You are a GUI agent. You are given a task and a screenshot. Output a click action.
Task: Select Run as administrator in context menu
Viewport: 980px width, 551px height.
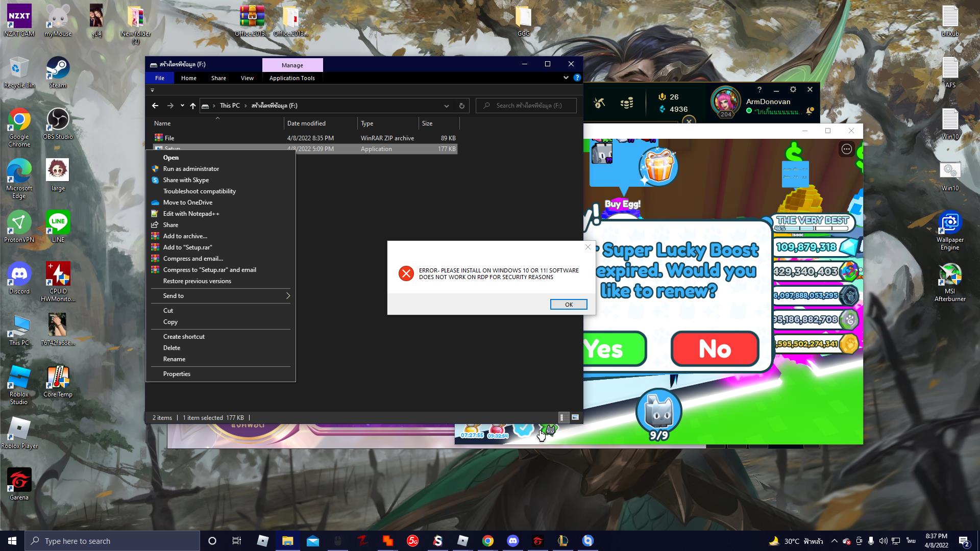(191, 169)
